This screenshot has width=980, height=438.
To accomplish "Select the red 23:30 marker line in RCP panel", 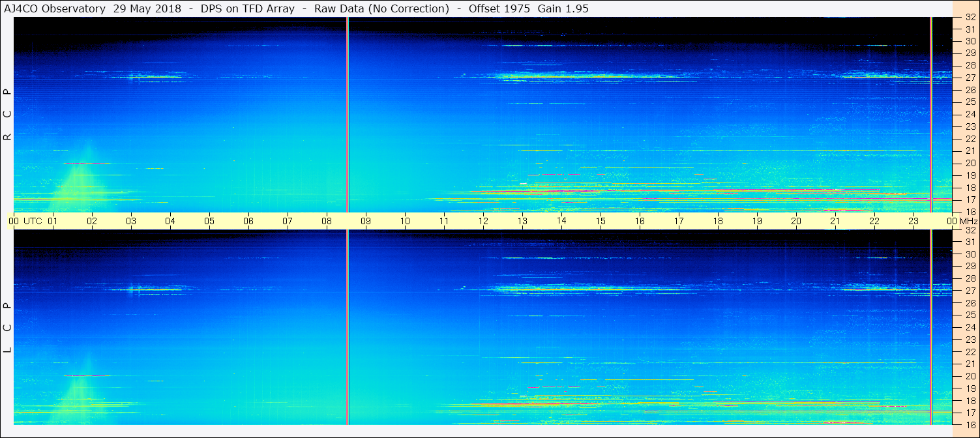I will coord(931,114).
